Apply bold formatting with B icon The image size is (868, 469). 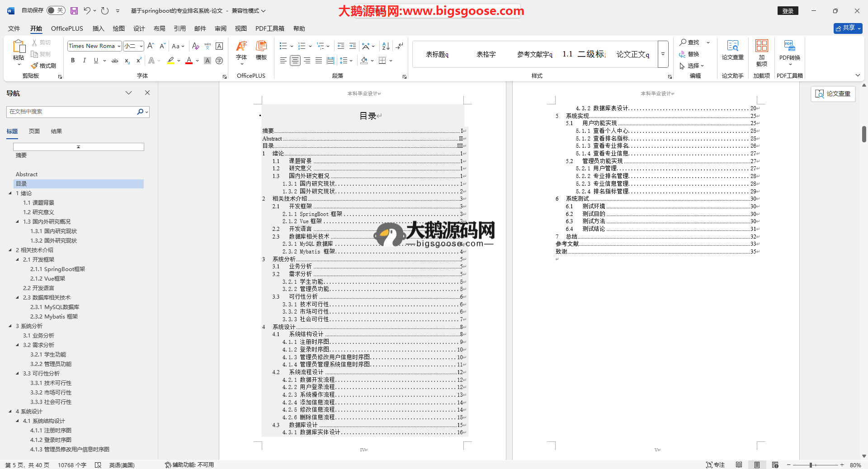pyautogui.click(x=73, y=61)
